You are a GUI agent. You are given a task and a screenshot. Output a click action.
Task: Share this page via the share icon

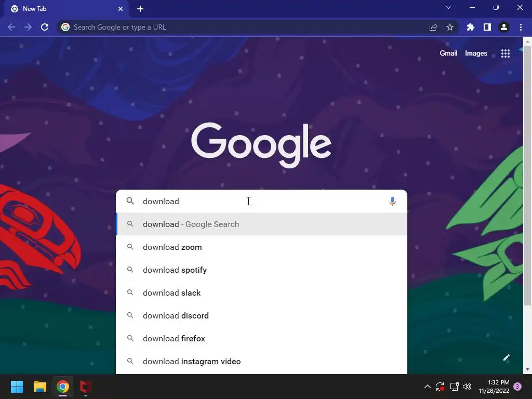coord(433,27)
